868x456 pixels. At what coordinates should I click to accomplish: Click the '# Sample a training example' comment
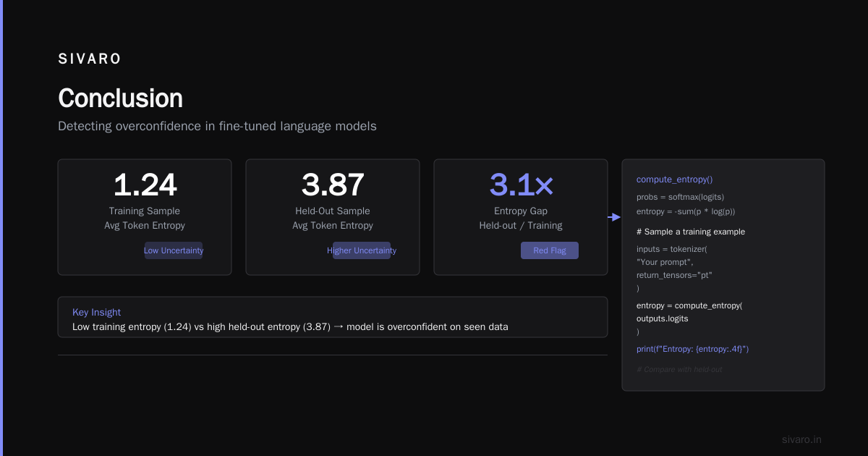pyautogui.click(x=691, y=232)
